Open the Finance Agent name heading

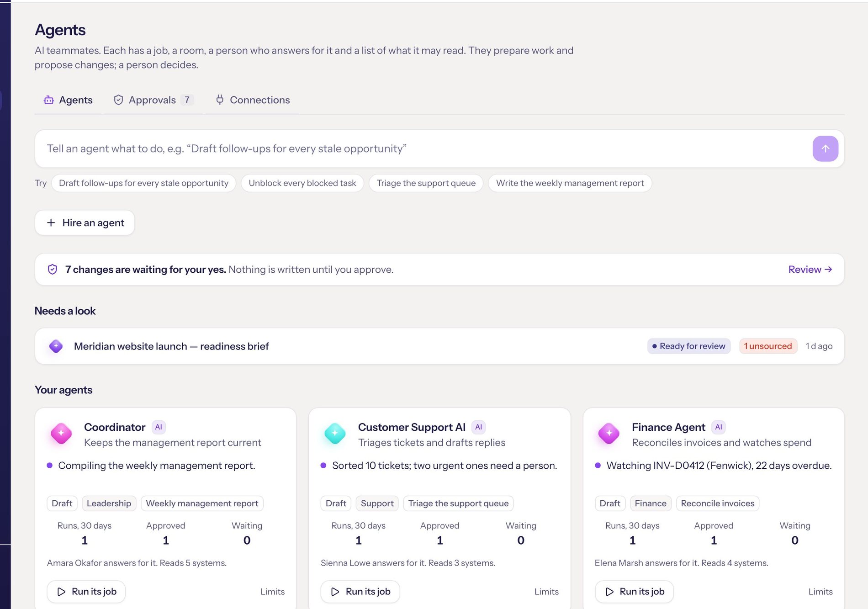pyautogui.click(x=668, y=427)
